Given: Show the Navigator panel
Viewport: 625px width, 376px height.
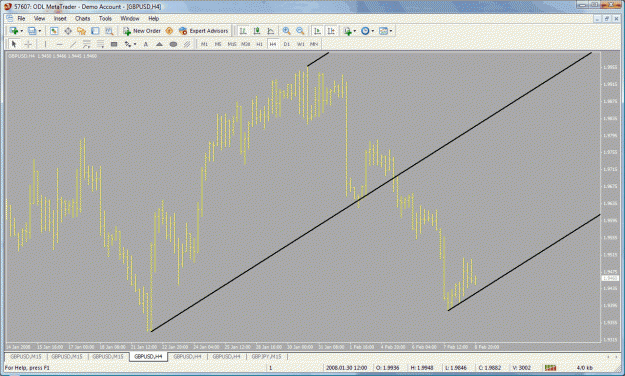Looking at the screenshot, I should pyautogui.click(x=81, y=31).
